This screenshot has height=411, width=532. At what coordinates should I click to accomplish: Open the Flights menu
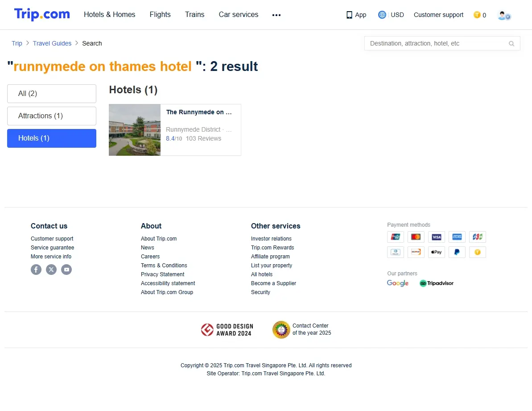pos(160,15)
